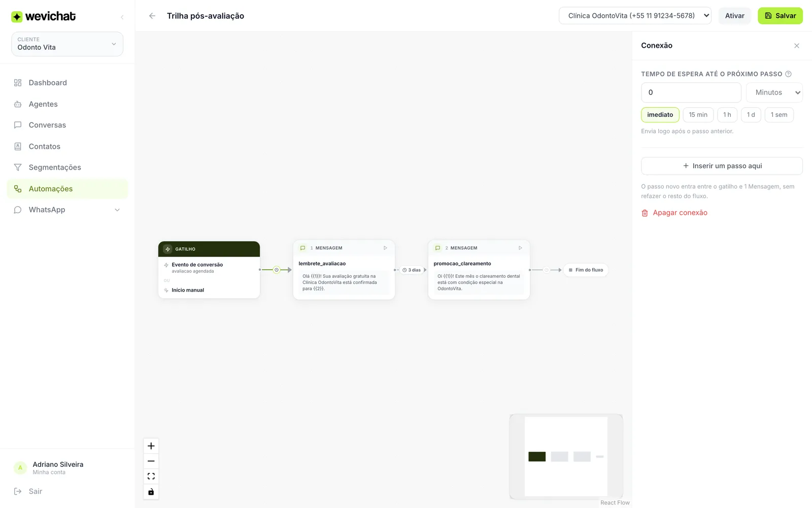This screenshot has height=508, width=812.
Task: Select the promocao_clareamento message node
Action: 479,270
